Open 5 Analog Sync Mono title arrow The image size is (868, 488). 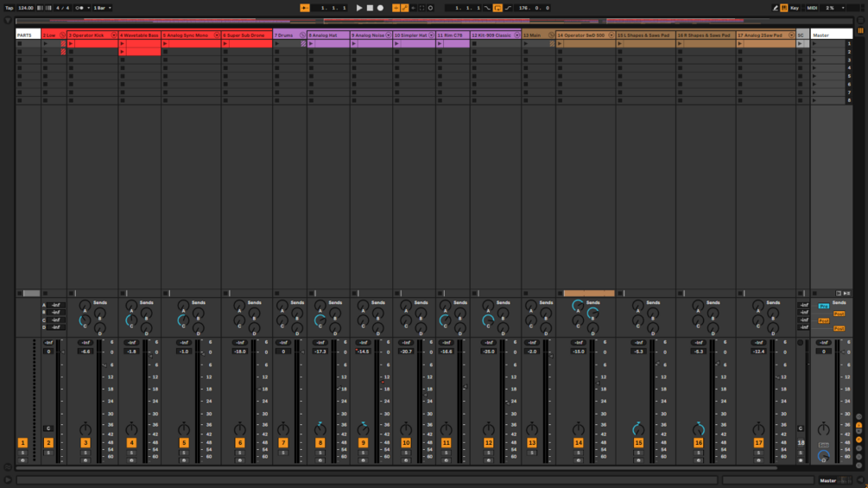coord(217,35)
